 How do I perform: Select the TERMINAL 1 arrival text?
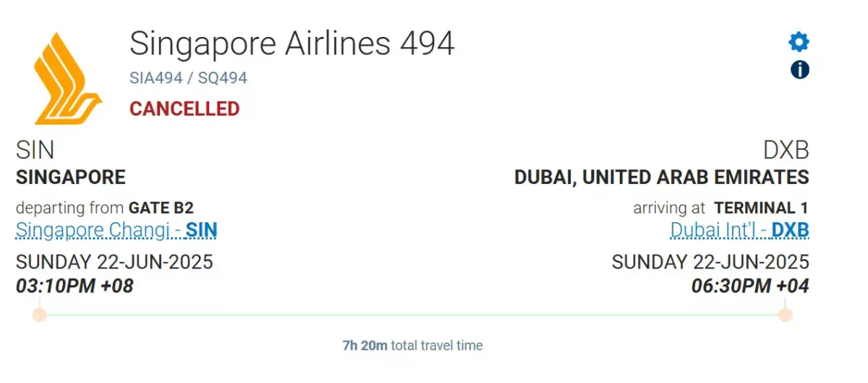762,209
